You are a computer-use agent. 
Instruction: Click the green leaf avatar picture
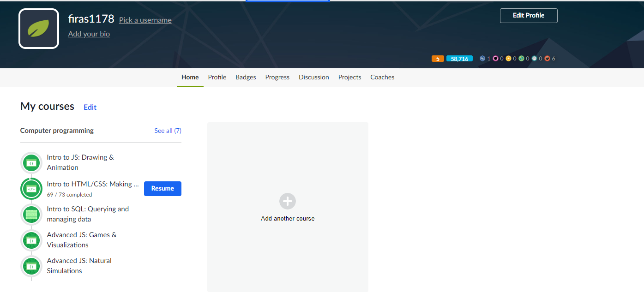coord(39,29)
